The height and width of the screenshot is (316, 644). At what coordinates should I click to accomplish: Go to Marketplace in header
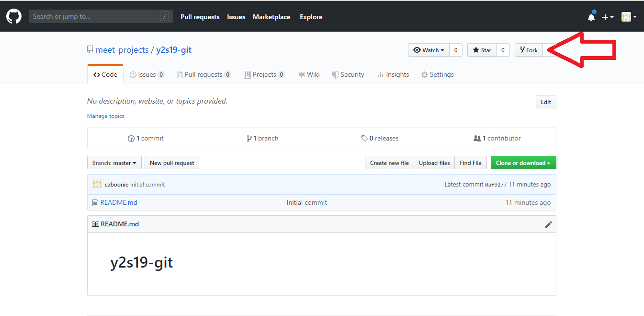[x=271, y=17]
